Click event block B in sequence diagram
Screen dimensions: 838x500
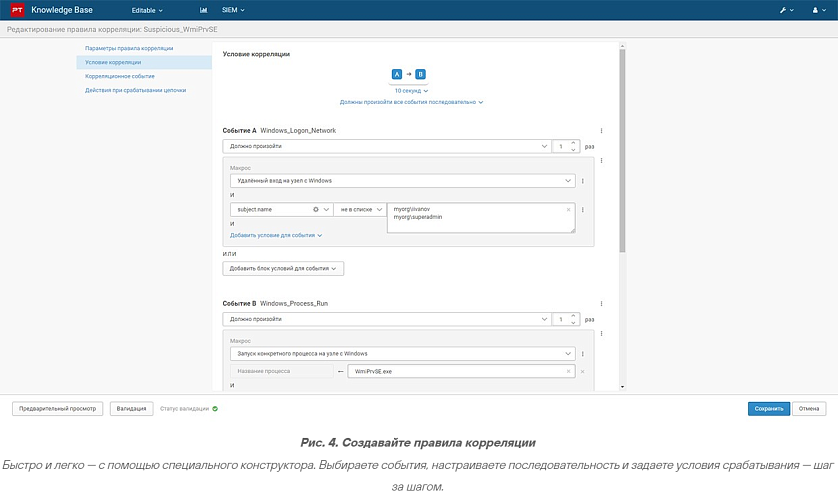click(420, 74)
